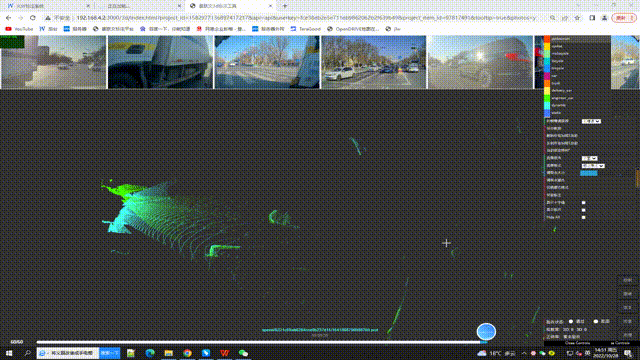The width and height of the screenshot is (640, 360).
Task: Click the browser back arrow
Action: pyautogui.click(x=9, y=18)
